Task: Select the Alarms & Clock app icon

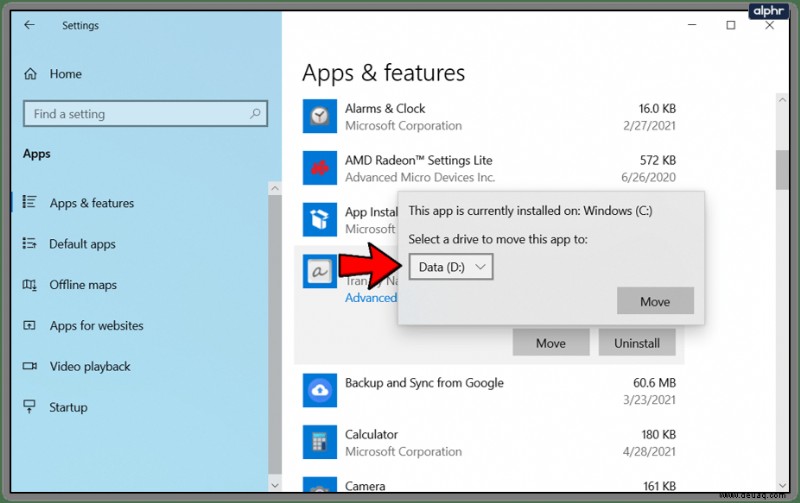Action: click(319, 116)
